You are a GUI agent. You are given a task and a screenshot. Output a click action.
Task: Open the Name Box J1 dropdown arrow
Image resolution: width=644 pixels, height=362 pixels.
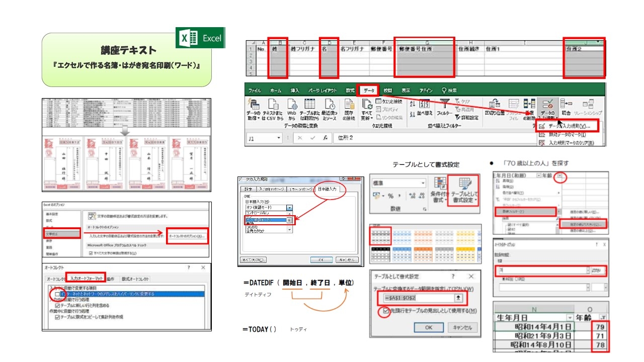coord(279,138)
